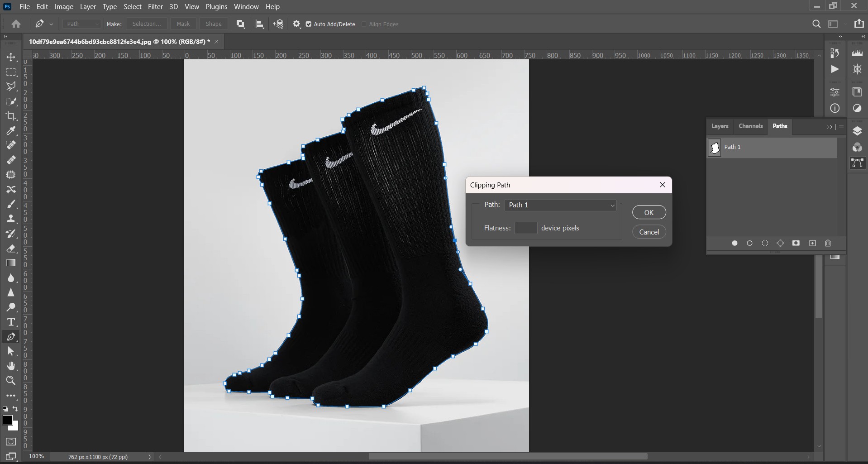Viewport: 868px width, 464px height.
Task: Open the Select menu
Action: click(x=133, y=7)
